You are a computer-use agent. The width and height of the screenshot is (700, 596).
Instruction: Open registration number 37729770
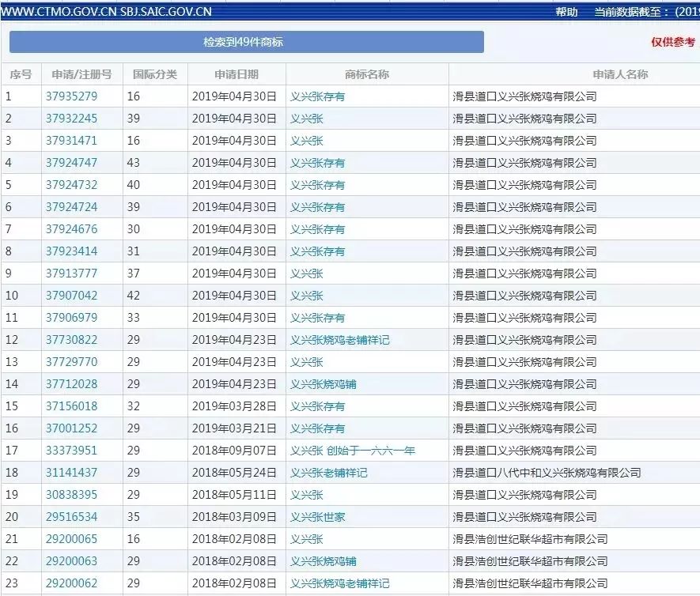(71, 362)
